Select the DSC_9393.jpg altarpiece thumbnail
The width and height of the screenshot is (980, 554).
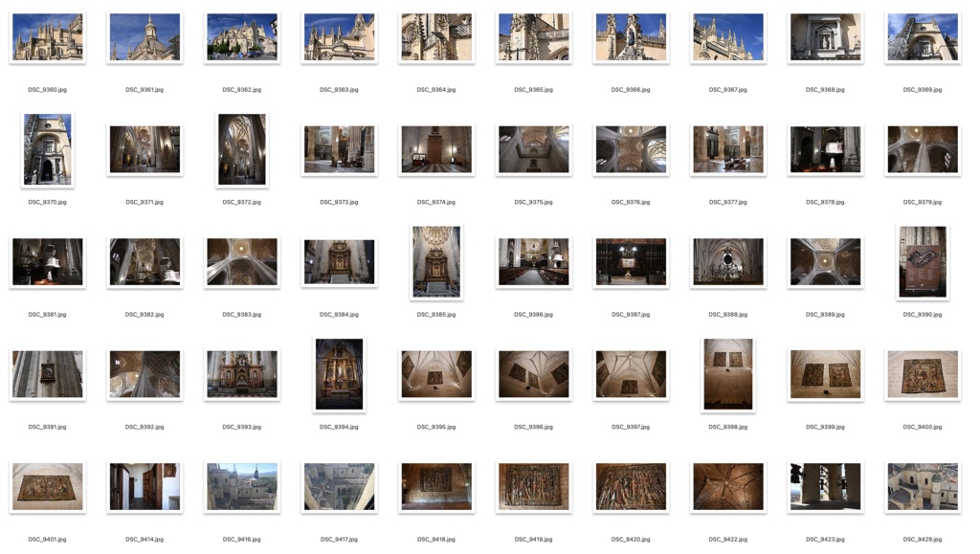tap(242, 374)
